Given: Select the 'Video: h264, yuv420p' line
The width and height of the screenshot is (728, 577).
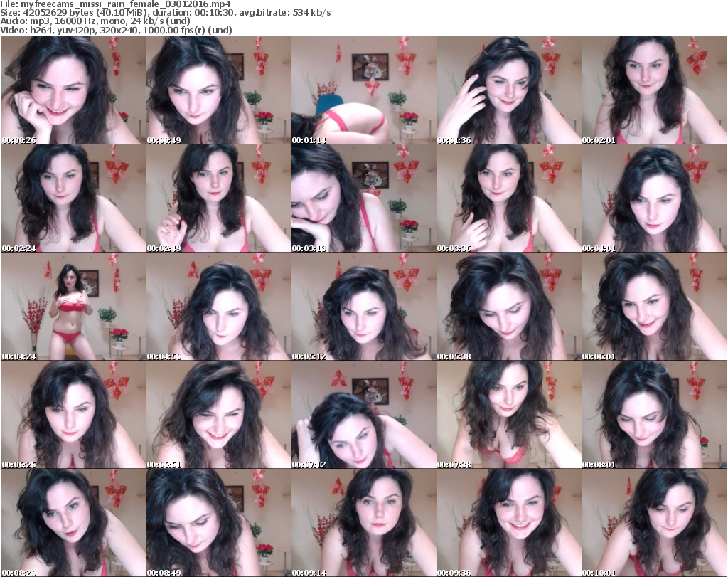Looking at the screenshot, I should (116, 30).
